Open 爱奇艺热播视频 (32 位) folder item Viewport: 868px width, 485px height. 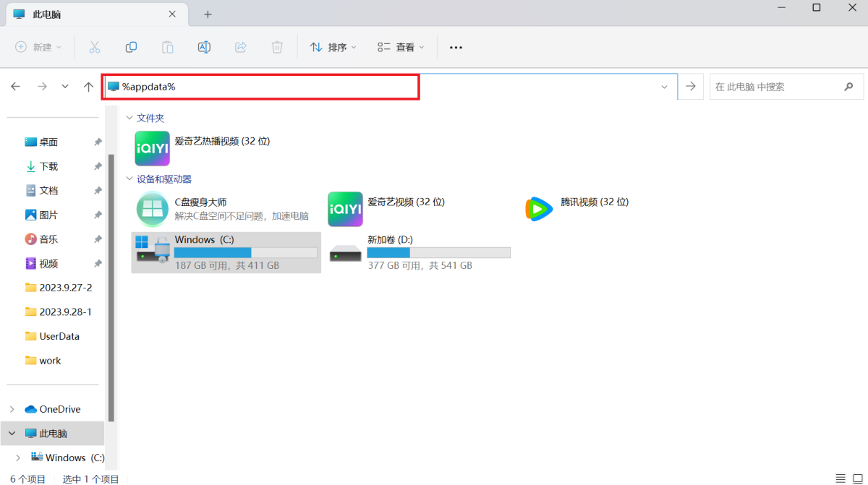[x=152, y=148]
